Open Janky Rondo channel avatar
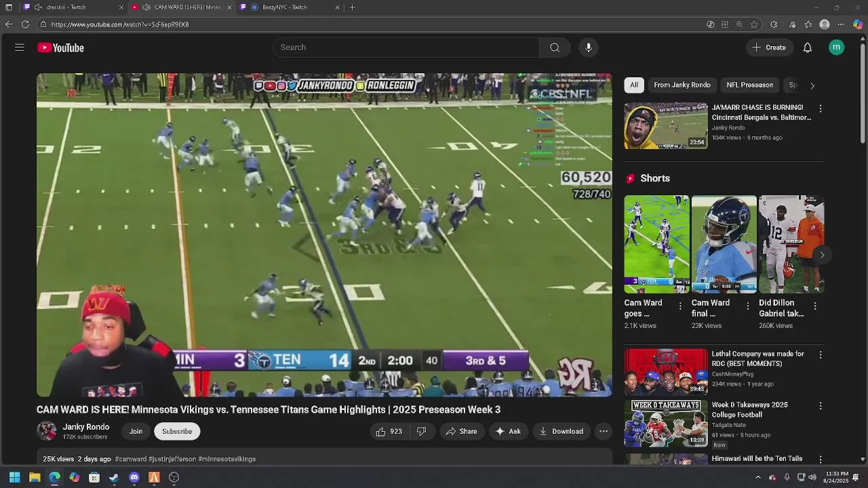Screen dimensions: 868x488 47,431
